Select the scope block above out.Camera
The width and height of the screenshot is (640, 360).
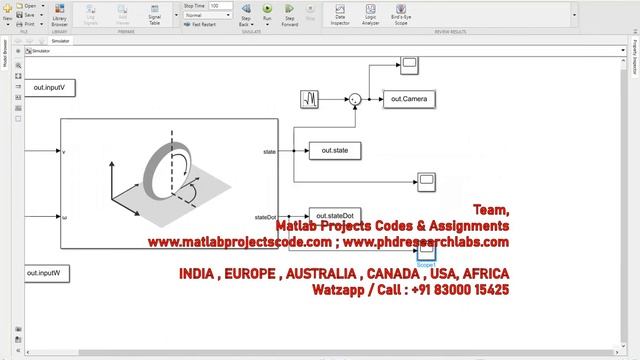point(409,65)
